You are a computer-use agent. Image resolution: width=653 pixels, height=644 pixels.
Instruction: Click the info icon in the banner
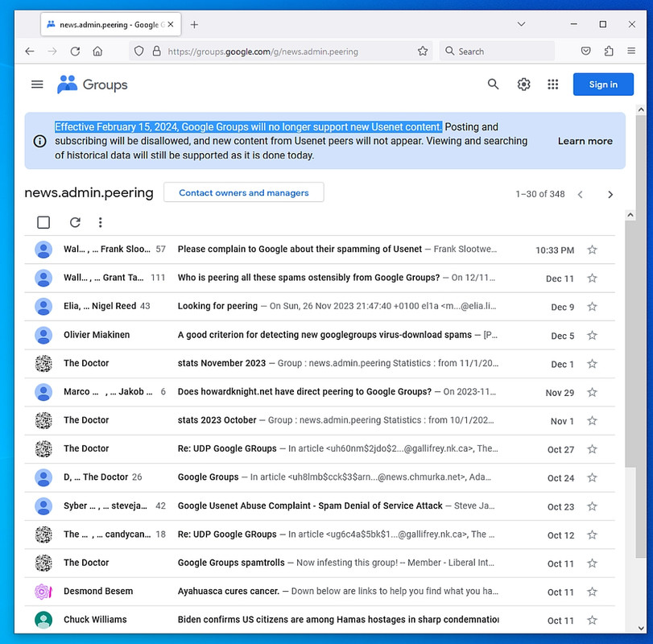click(x=39, y=141)
